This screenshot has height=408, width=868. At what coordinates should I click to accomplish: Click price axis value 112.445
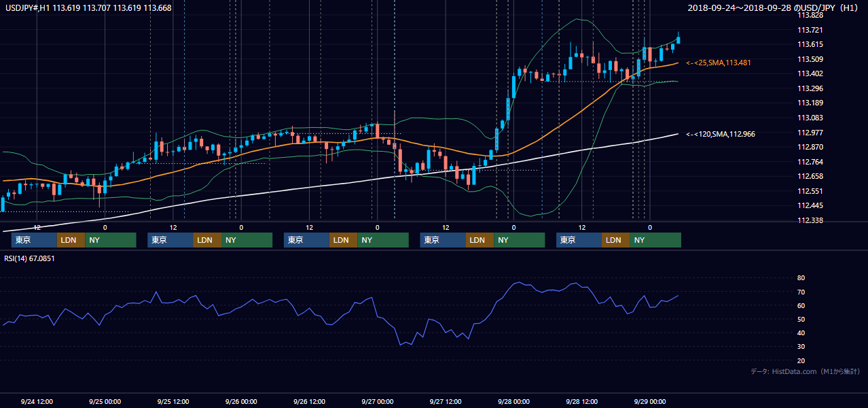tap(810, 205)
